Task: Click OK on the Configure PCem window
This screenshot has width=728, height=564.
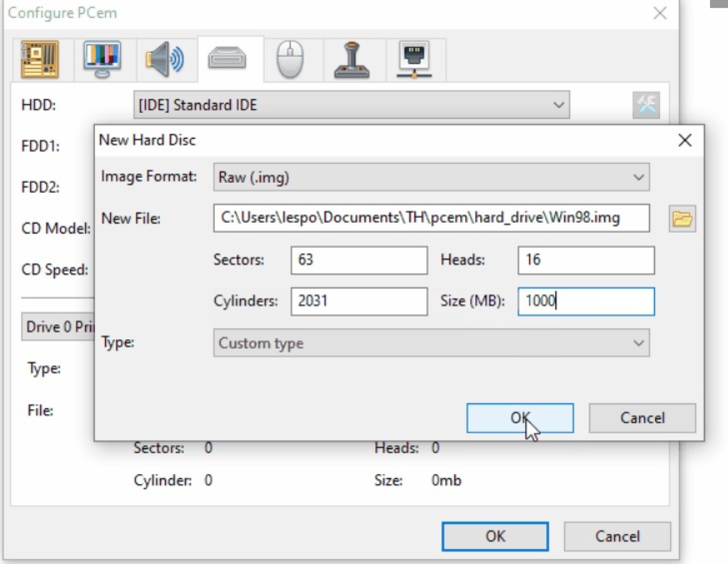Action: 496,537
